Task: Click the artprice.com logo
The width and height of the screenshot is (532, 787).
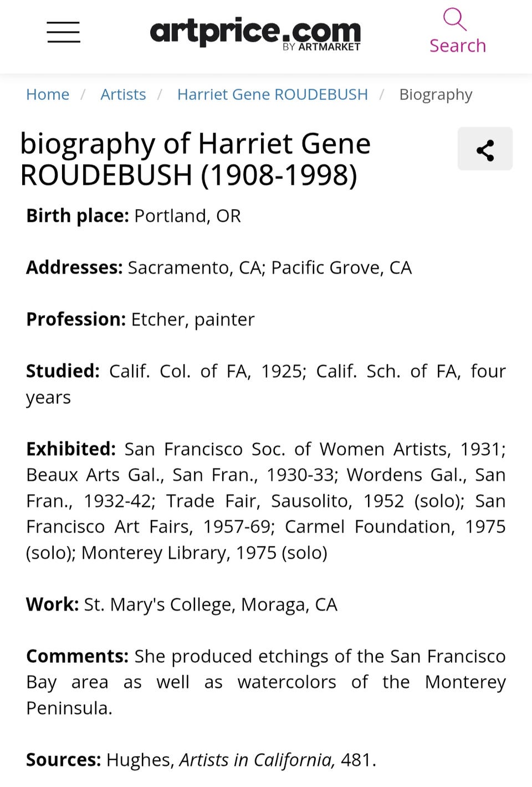Action: (255, 32)
